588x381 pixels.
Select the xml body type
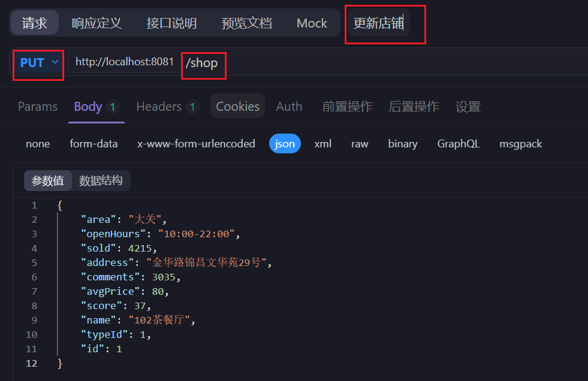click(x=323, y=144)
